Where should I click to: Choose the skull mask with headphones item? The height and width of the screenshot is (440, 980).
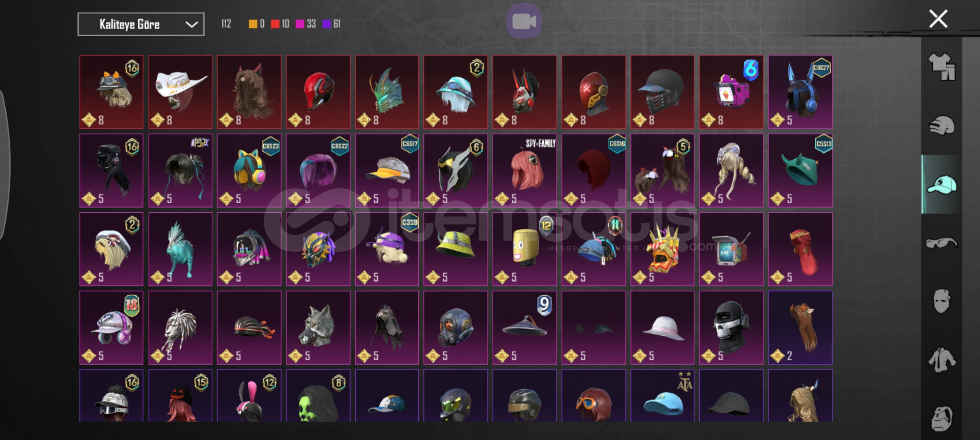pos(731,328)
